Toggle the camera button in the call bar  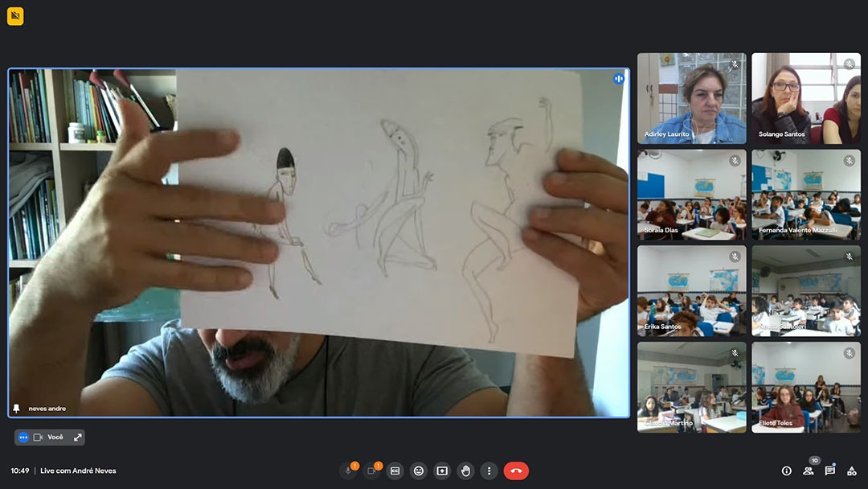pyautogui.click(x=371, y=471)
